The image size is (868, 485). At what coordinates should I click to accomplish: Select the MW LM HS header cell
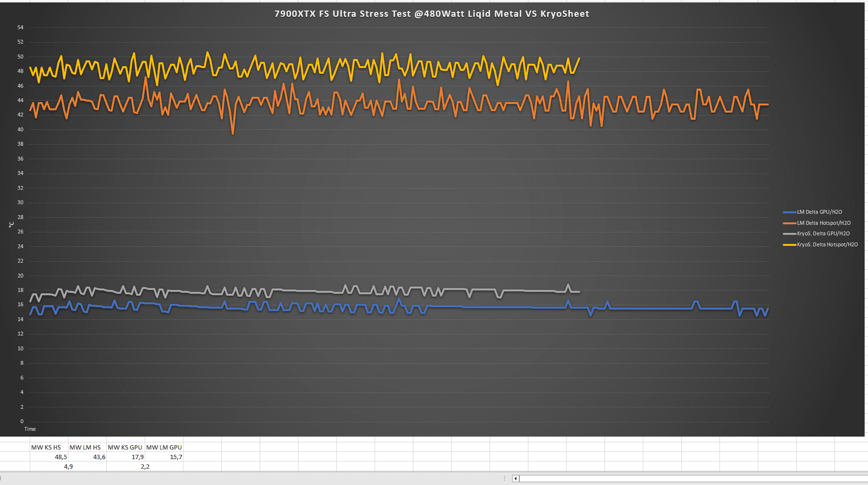click(x=87, y=447)
